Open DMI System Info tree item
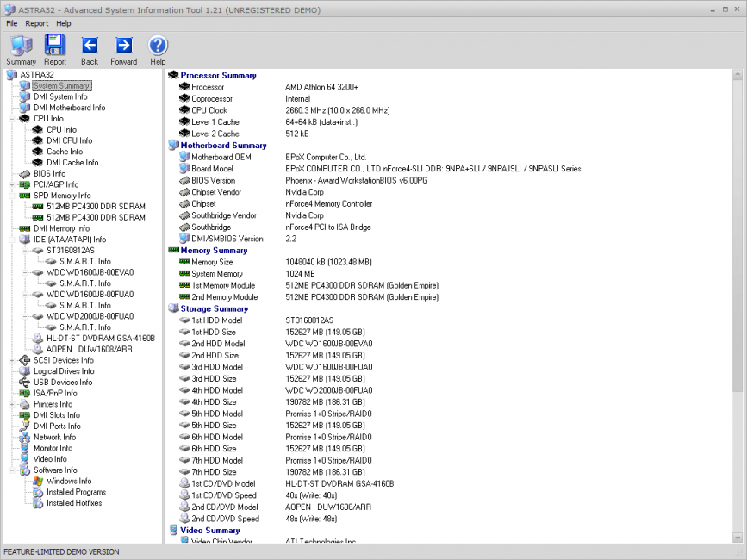 (x=60, y=96)
